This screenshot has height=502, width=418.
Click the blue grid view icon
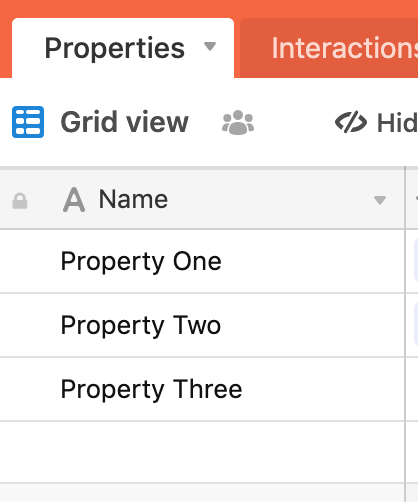tap(28, 122)
